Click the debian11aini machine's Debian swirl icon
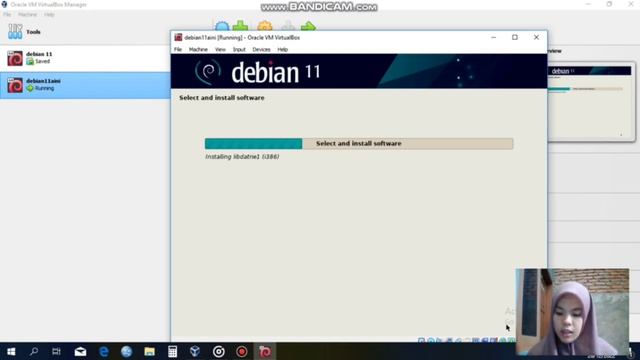 click(15, 85)
